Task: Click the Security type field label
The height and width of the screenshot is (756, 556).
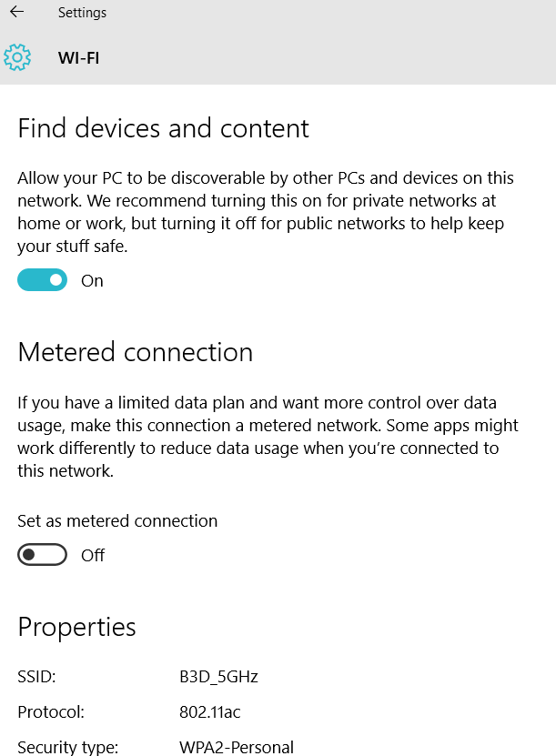Action: coord(67,747)
